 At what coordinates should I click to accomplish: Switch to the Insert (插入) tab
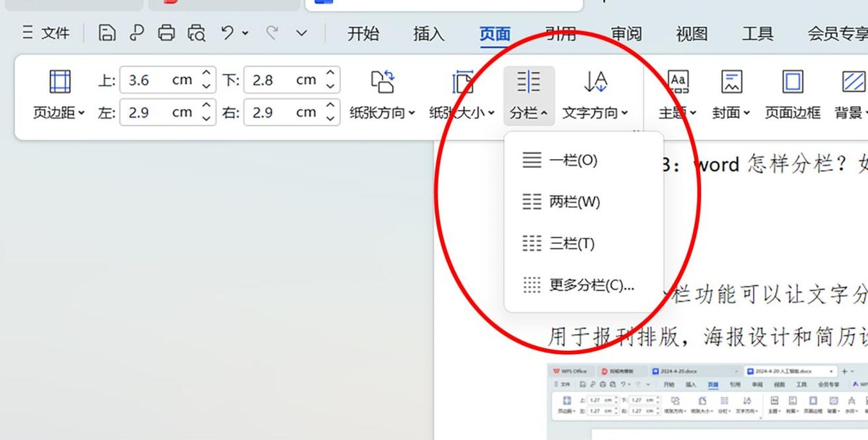pyautogui.click(x=428, y=33)
